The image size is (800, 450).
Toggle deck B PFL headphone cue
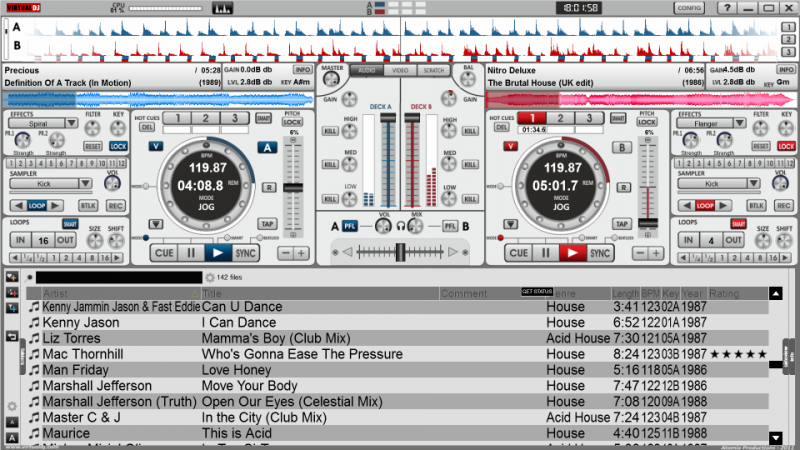[x=449, y=226]
